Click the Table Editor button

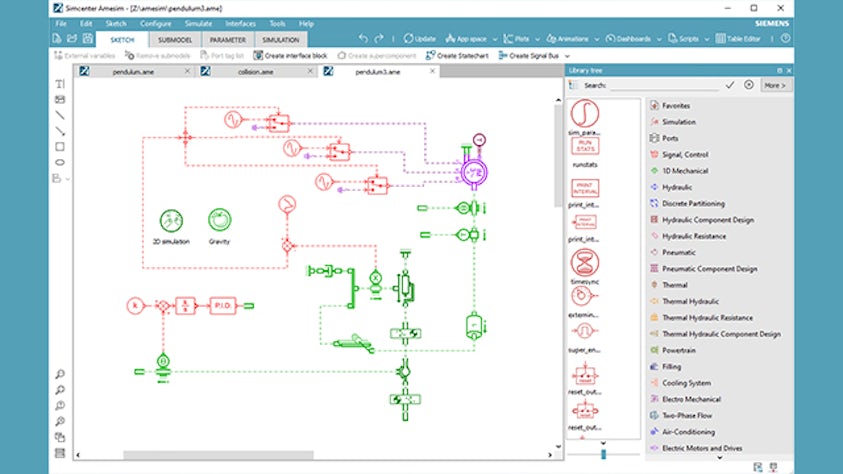tap(738, 39)
